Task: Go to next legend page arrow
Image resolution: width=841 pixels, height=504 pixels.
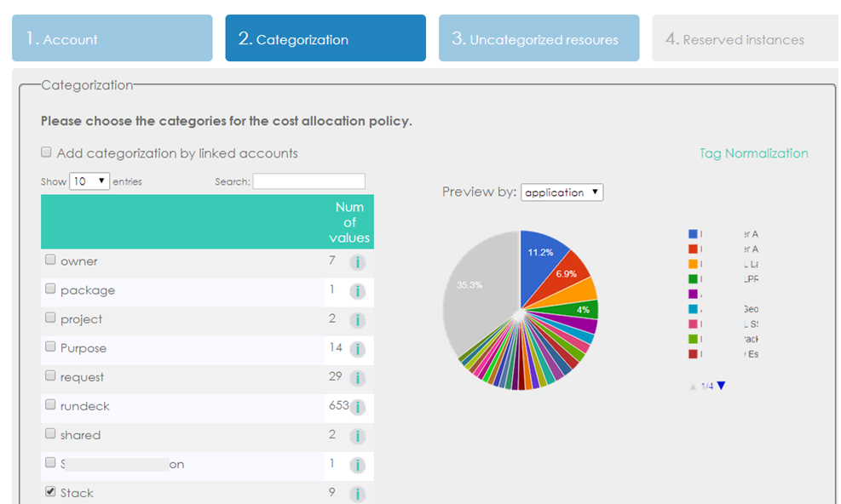Action: [722, 386]
